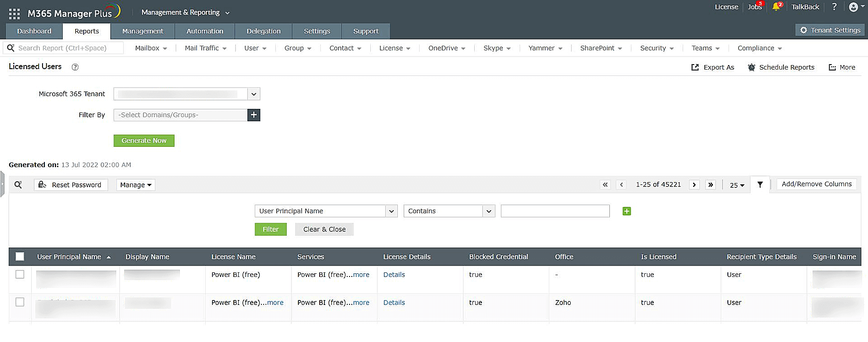The height and width of the screenshot is (342, 868).
Task: Open the app launcher grid icon
Action: pos(14,14)
